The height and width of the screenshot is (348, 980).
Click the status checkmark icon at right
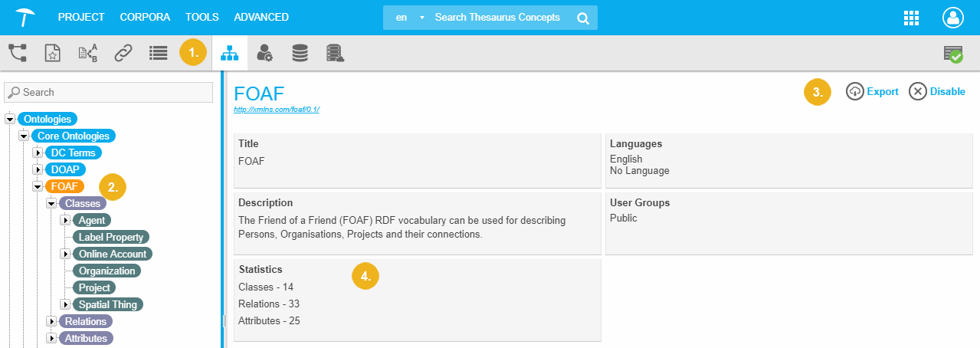pyautogui.click(x=953, y=54)
